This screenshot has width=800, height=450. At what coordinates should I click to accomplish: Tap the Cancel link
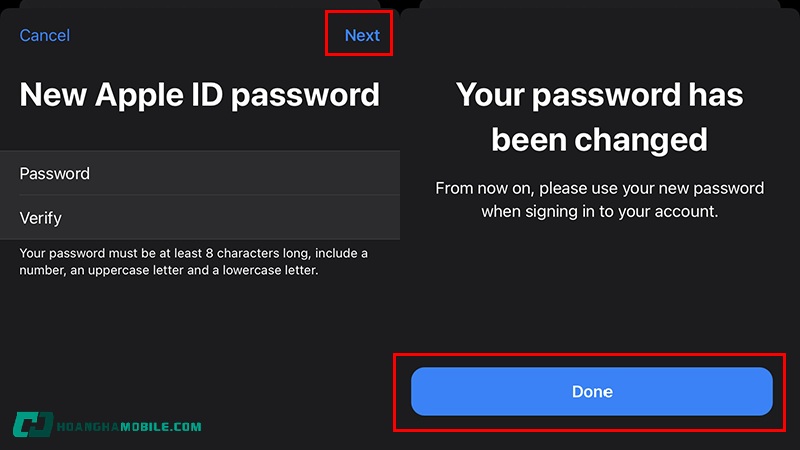(x=45, y=35)
